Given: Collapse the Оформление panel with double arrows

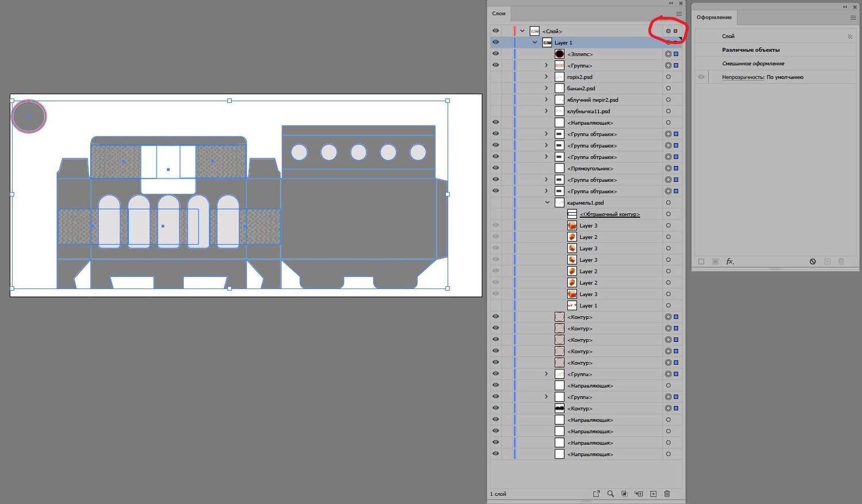Looking at the screenshot, I should [845, 7].
